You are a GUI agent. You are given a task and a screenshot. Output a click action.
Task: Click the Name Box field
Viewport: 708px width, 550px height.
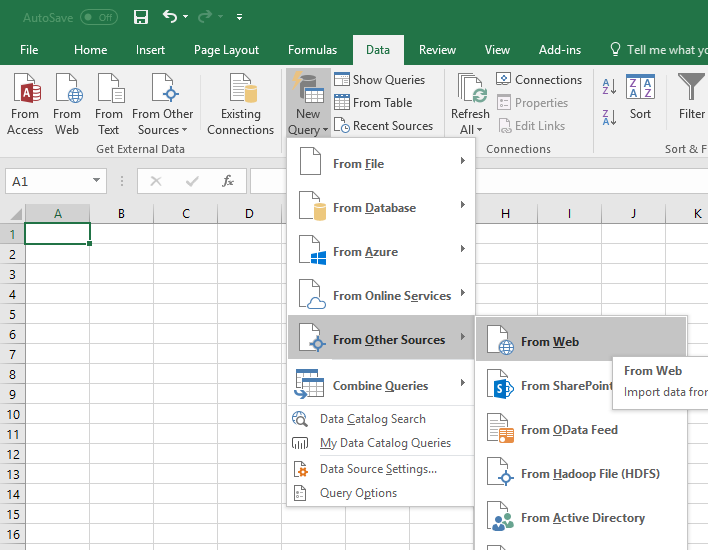(x=48, y=181)
